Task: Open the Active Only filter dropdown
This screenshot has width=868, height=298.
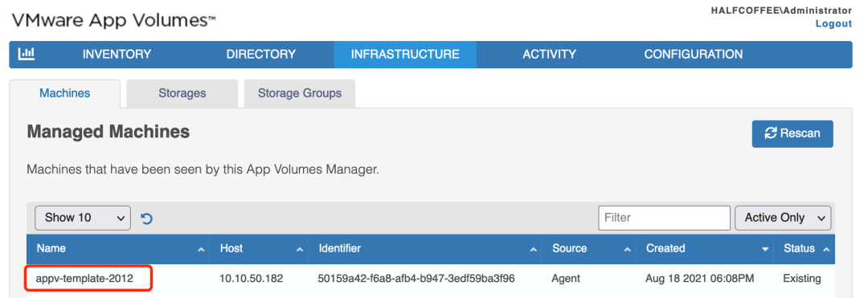Action: coord(783,218)
